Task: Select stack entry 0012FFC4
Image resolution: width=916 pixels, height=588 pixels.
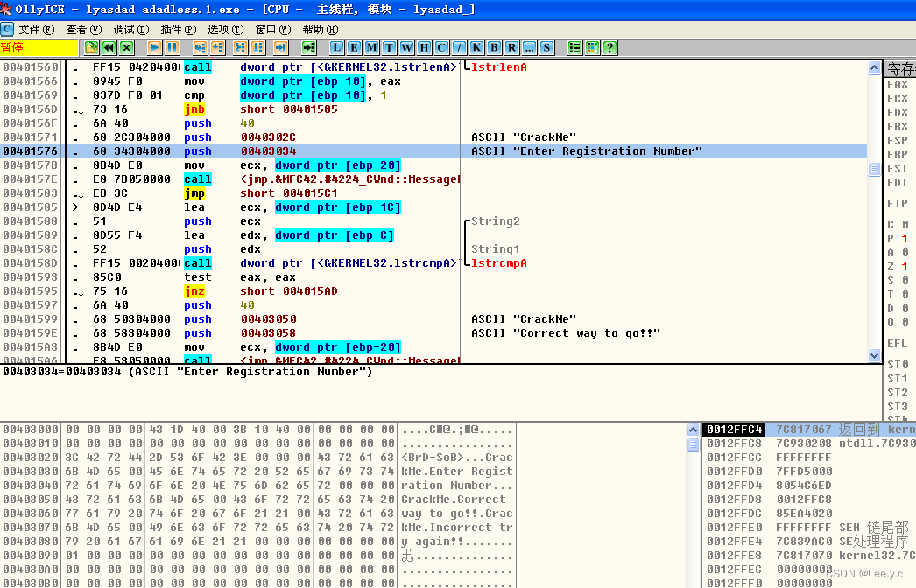Action: click(735, 430)
